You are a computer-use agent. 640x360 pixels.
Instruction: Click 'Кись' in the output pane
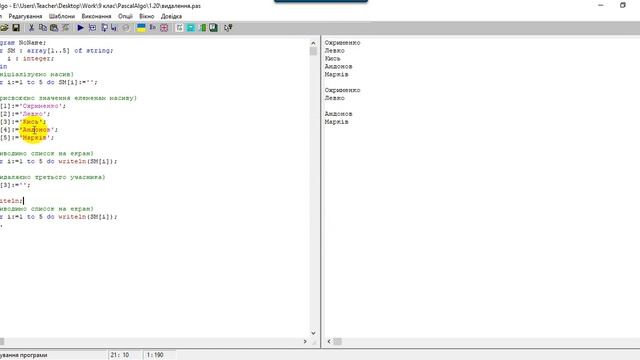[x=332, y=58]
